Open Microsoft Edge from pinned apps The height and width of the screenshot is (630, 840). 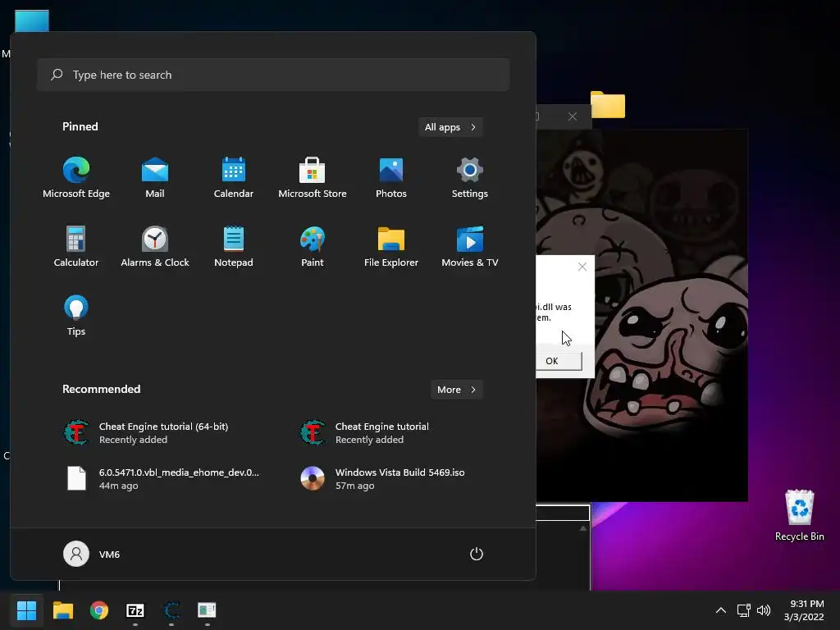point(76,178)
